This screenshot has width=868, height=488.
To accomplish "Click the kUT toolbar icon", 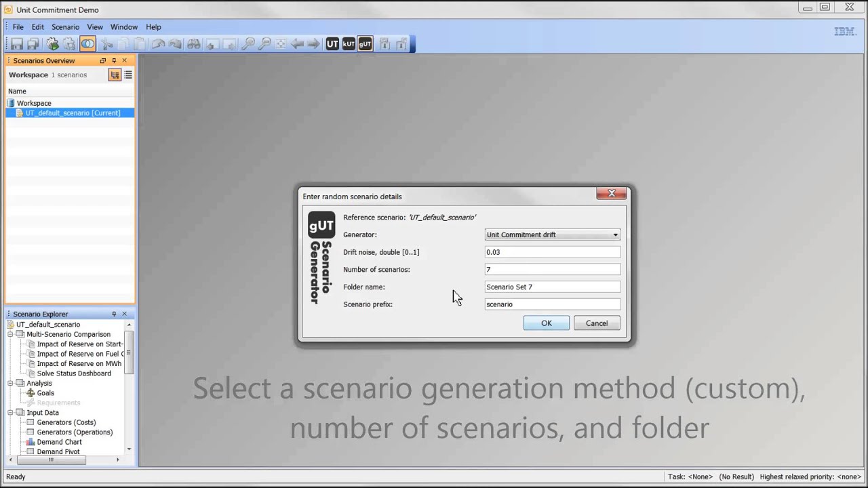I will pos(349,44).
